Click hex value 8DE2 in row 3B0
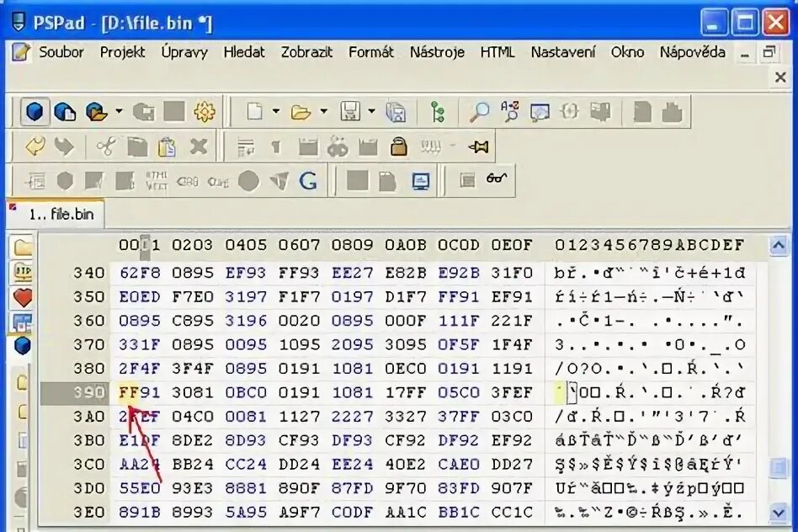Image resolution: width=798 pixels, height=532 pixels. pos(193,440)
